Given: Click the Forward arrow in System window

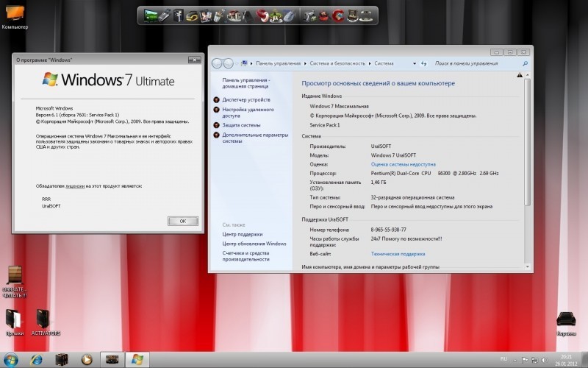Looking at the screenshot, I should pos(228,63).
